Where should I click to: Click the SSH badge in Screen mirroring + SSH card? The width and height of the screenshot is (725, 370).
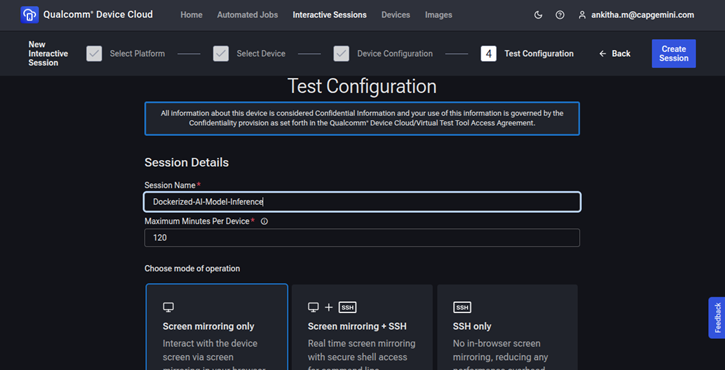(348, 307)
